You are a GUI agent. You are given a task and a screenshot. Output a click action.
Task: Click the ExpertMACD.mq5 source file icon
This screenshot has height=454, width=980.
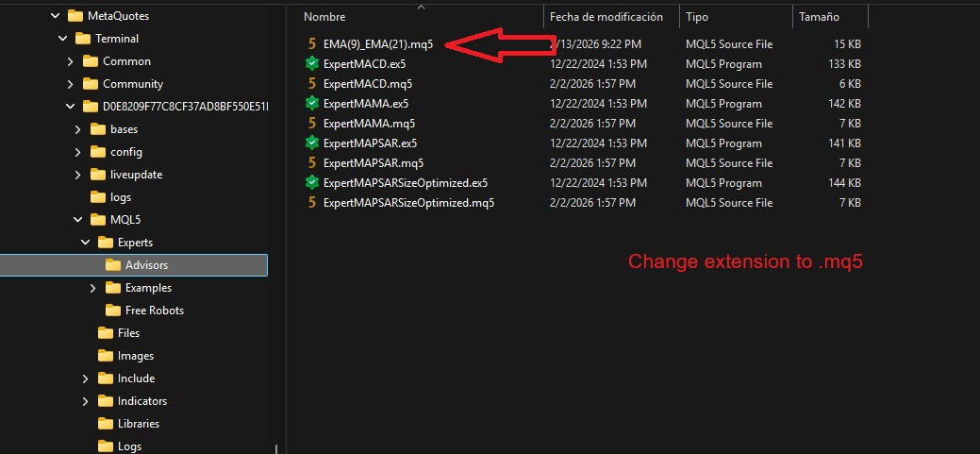[311, 84]
